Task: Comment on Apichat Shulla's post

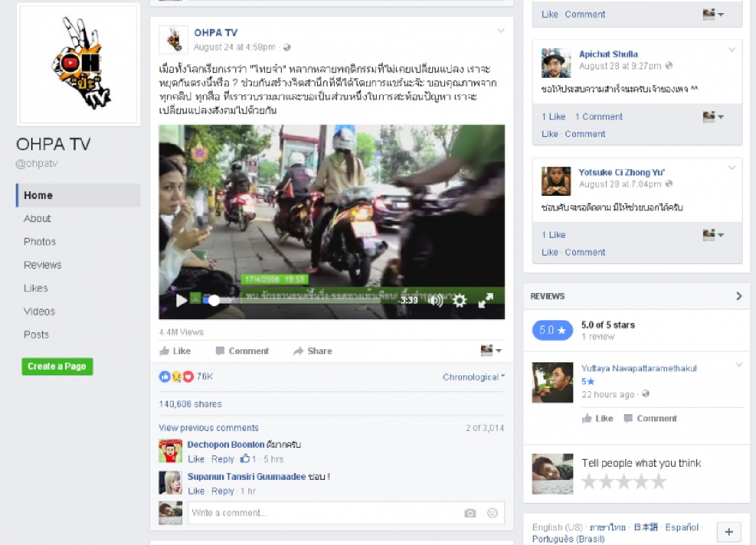Action: coord(585,134)
